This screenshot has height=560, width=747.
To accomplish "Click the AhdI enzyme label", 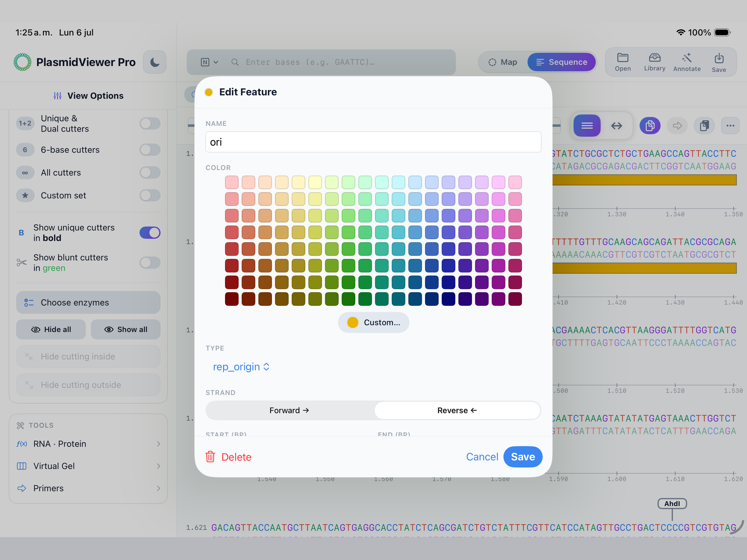I will click(x=672, y=504).
